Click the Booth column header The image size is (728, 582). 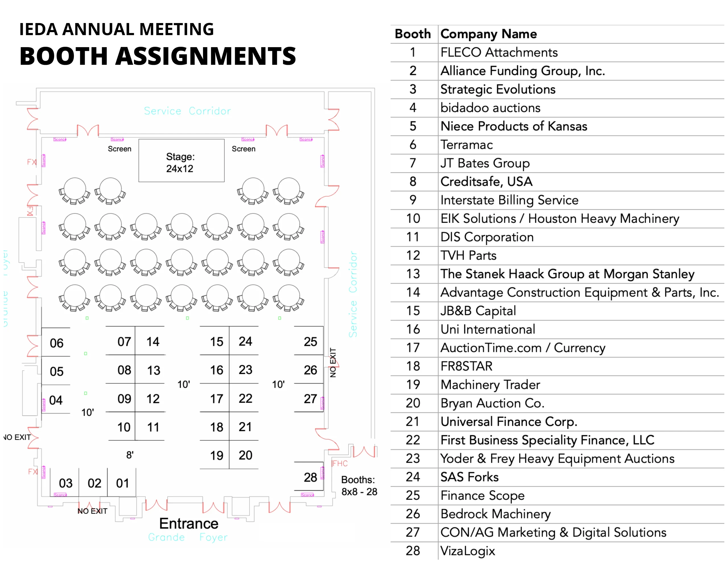click(x=413, y=34)
